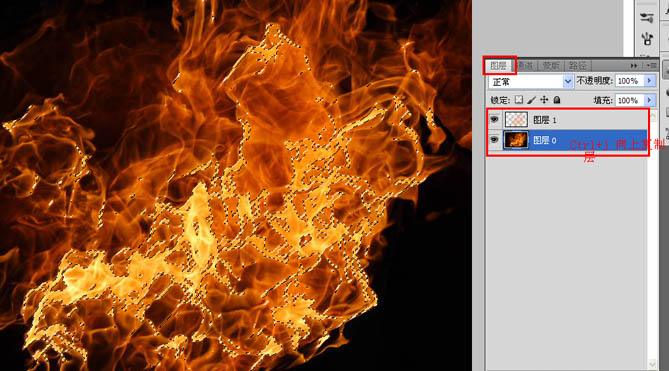Select the 图层 1 thumbnail
This screenshot has height=371, width=669.
point(516,120)
